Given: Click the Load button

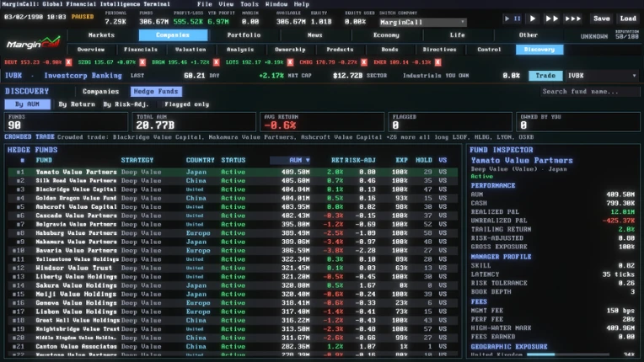Looking at the screenshot, I should 628,19.
